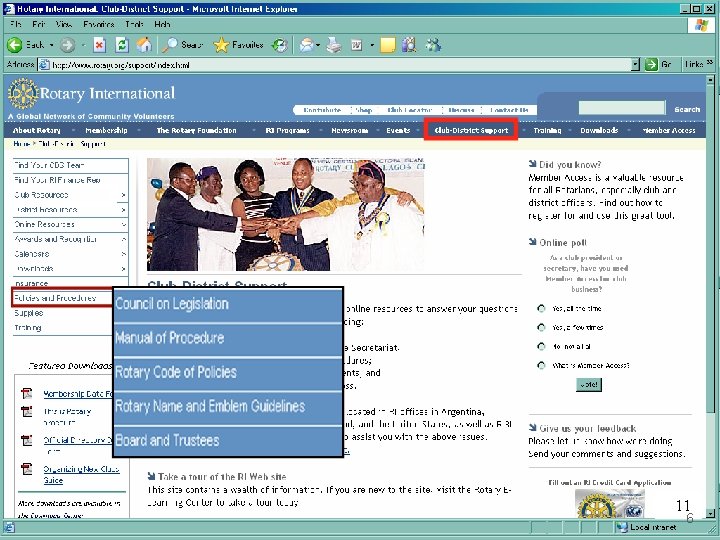Click the site search input field
Viewport: 720px width, 540px height.
point(622,108)
